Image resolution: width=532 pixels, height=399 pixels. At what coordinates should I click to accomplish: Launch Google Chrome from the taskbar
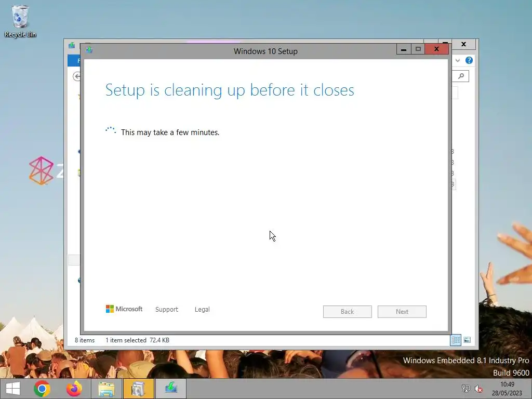click(x=42, y=389)
